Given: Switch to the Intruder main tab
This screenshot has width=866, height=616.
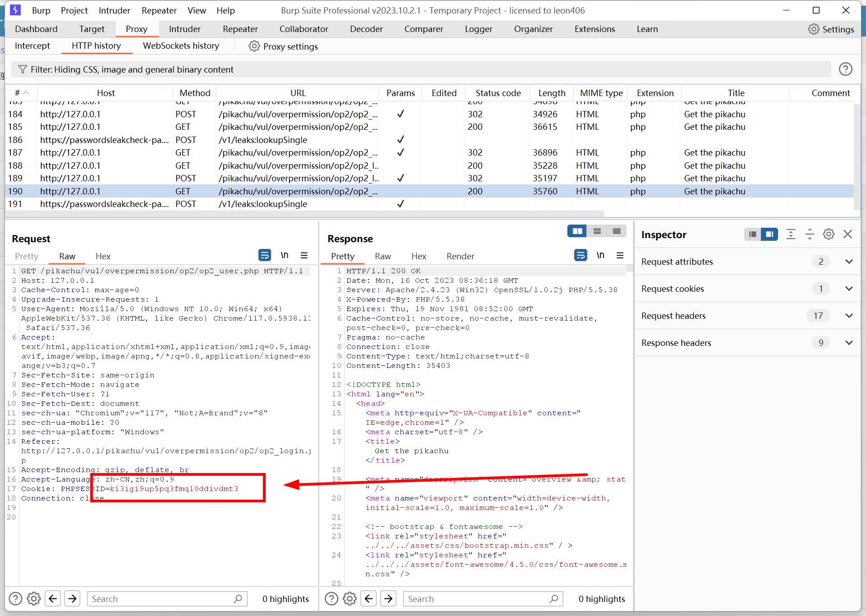Looking at the screenshot, I should pyautogui.click(x=184, y=29).
